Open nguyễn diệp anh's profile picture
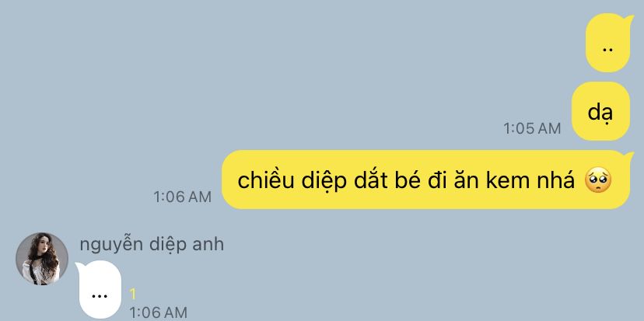The width and height of the screenshot is (644, 321). [x=42, y=259]
